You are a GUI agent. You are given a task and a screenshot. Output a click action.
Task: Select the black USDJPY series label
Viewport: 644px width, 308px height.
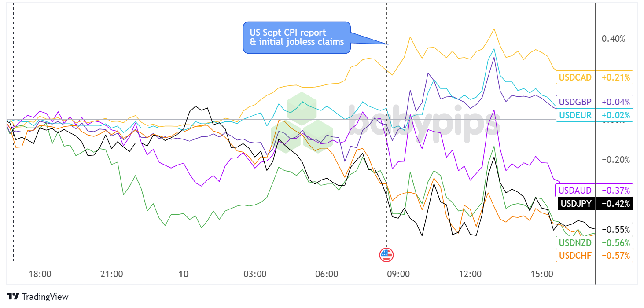(x=575, y=204)
